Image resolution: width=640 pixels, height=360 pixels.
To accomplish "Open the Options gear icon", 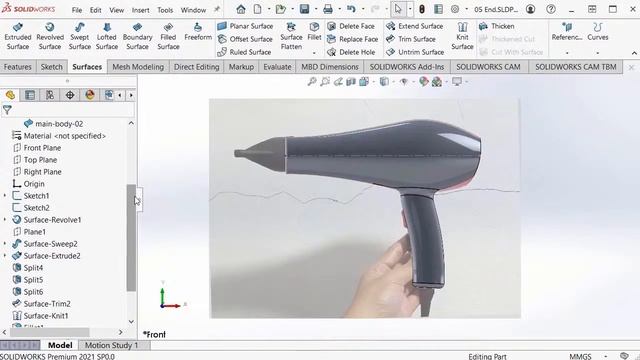I will [455, 9].
